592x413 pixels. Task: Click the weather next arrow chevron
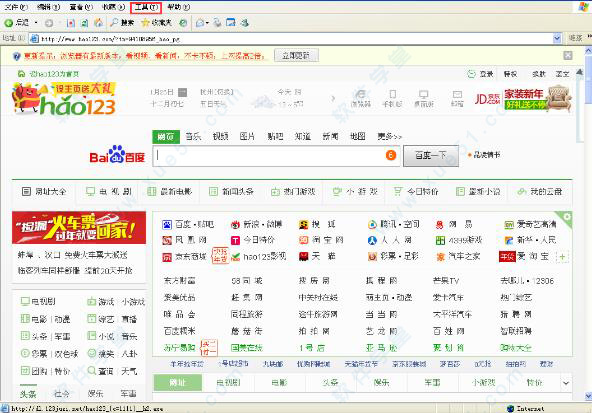(x=333, y=99)
